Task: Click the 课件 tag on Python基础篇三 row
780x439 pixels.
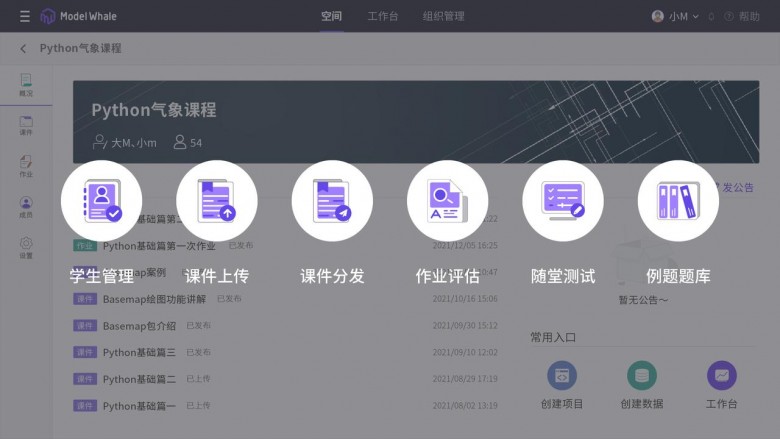Action: 85,352
